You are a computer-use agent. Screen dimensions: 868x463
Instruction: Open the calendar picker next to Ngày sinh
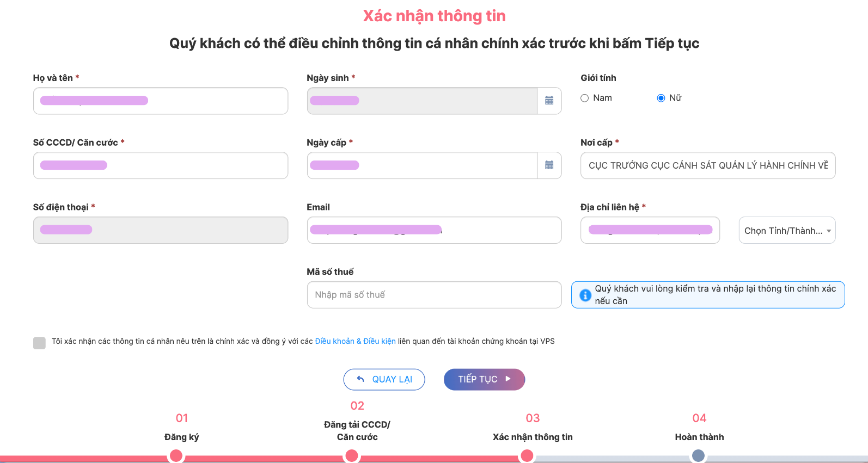pyautogui.click(x=549, y=101)
